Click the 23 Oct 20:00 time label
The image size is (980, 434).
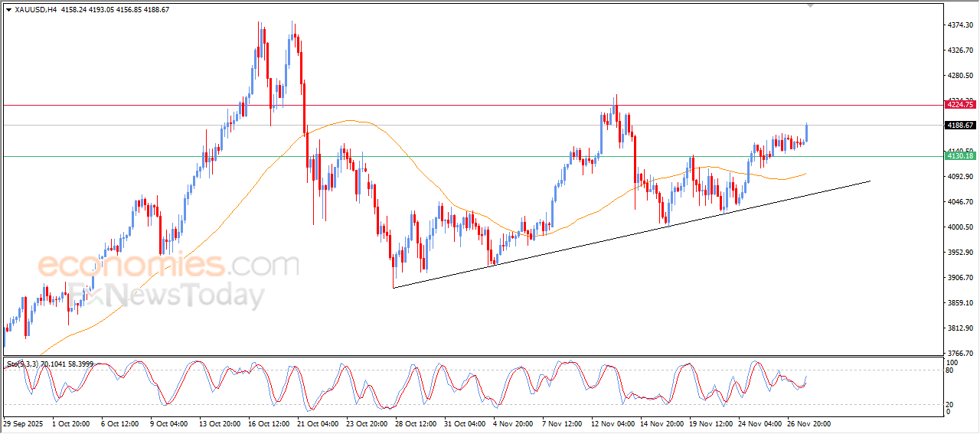pyautogui.click(x=367, y=423)
